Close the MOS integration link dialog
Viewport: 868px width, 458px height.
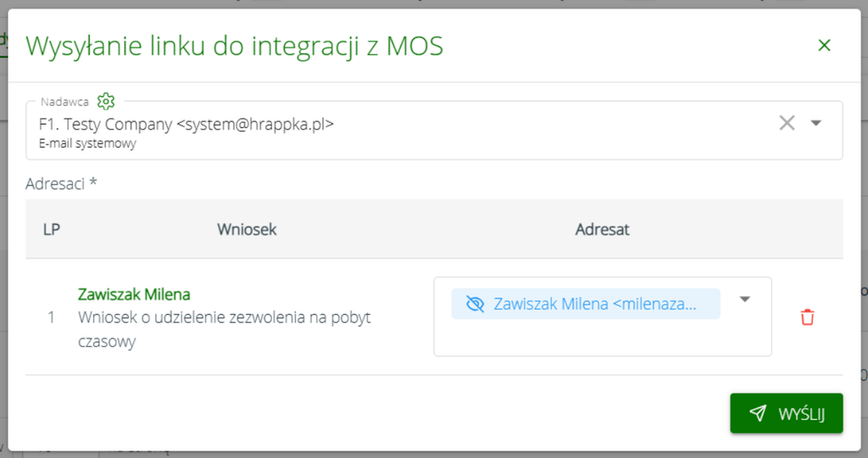(824, 46)
